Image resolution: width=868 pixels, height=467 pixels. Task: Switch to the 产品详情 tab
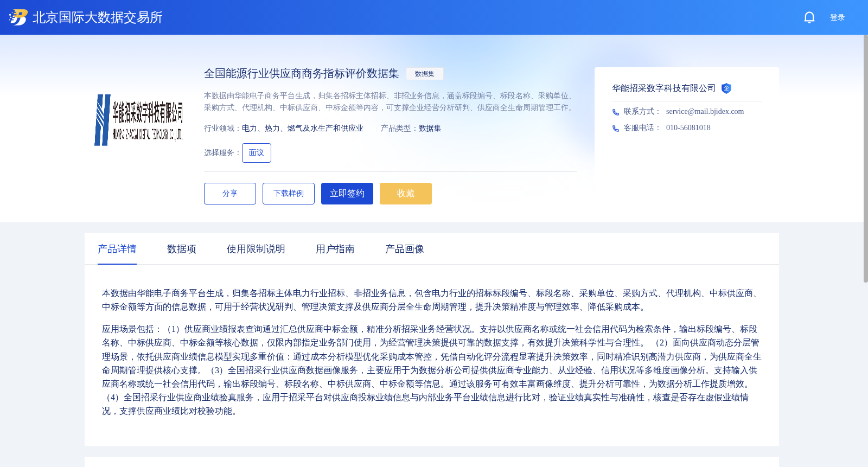point(117,249)
